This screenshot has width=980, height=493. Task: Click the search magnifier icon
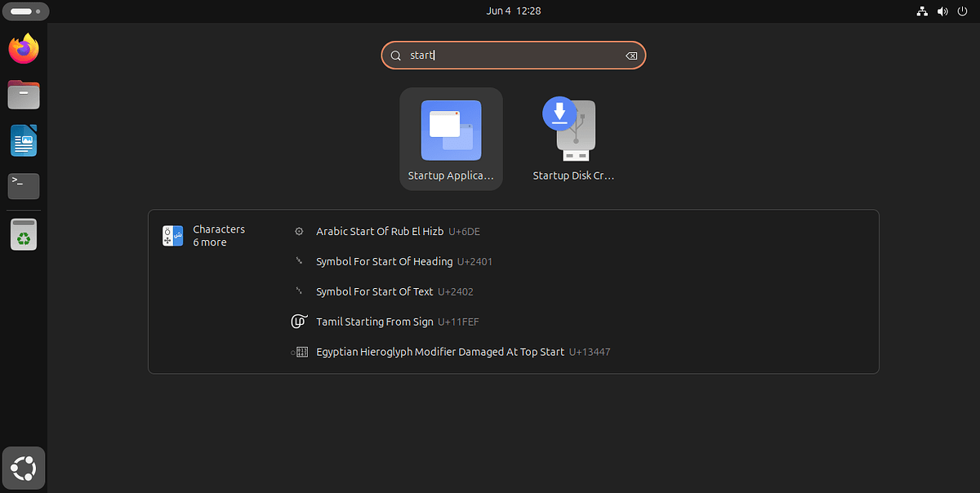pos(396,56)
